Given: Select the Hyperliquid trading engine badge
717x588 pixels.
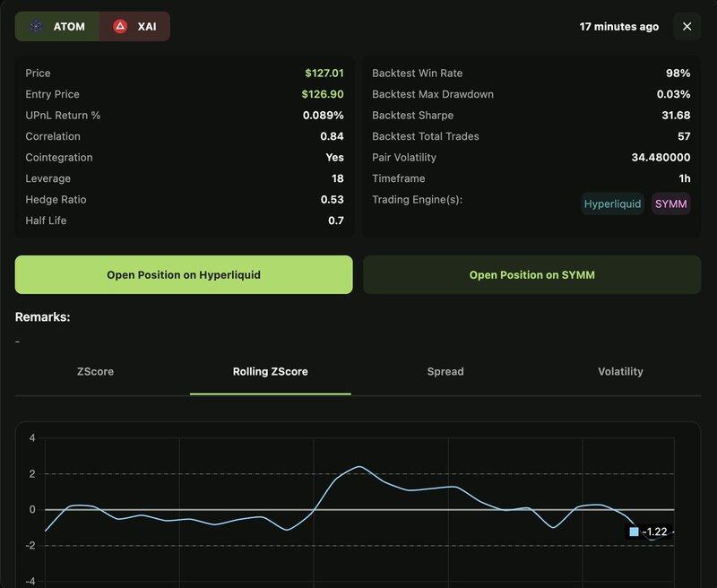Looking at the screenshot, I should (x=612, y=203).
